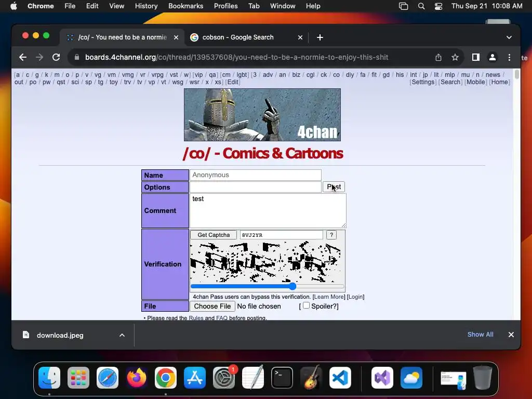Click Chrome icon in the dock

click(166, 378)
